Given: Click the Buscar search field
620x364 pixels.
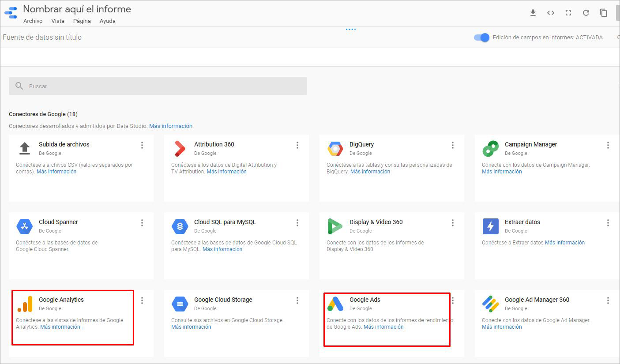Looking at the screenshot, I should pyautogui.click(x=158, y=86).
